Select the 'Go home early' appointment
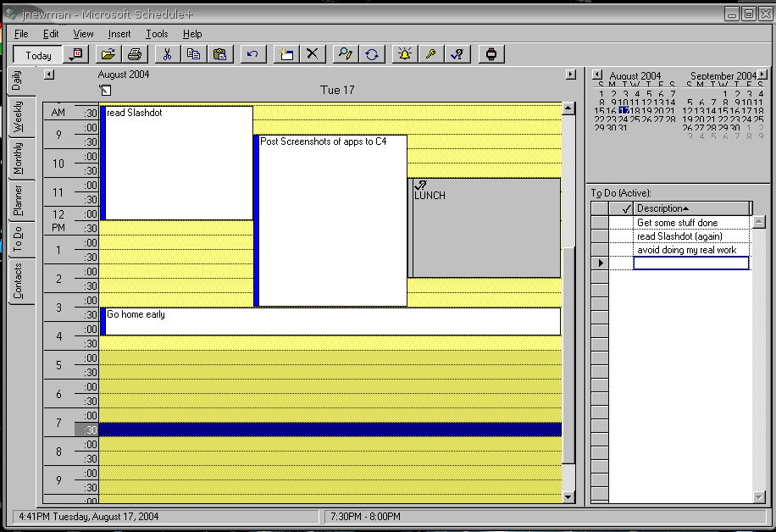The width and height of the screenshot is (776, 532). coord(330,320)
